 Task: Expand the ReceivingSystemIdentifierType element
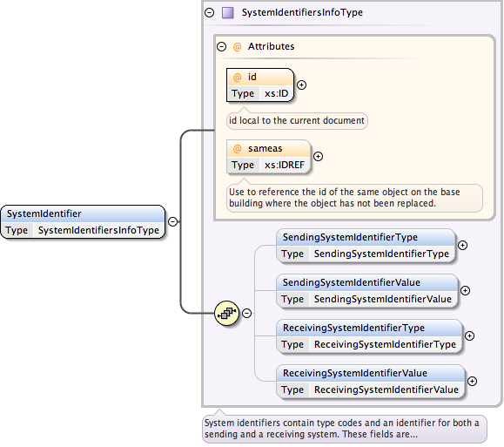[469, 336]
